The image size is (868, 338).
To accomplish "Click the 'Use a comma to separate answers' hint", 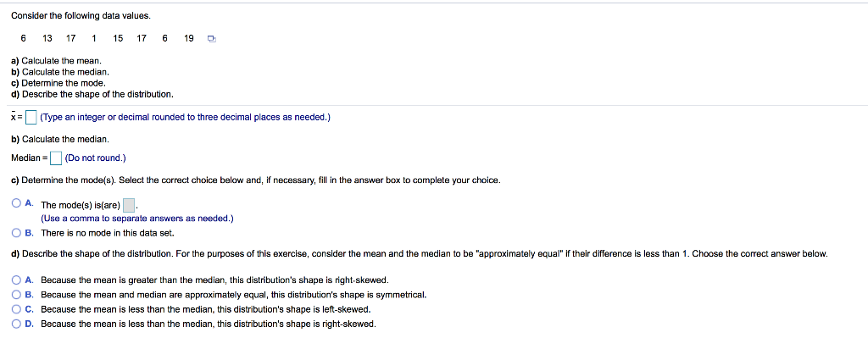I will click(136, 219).
